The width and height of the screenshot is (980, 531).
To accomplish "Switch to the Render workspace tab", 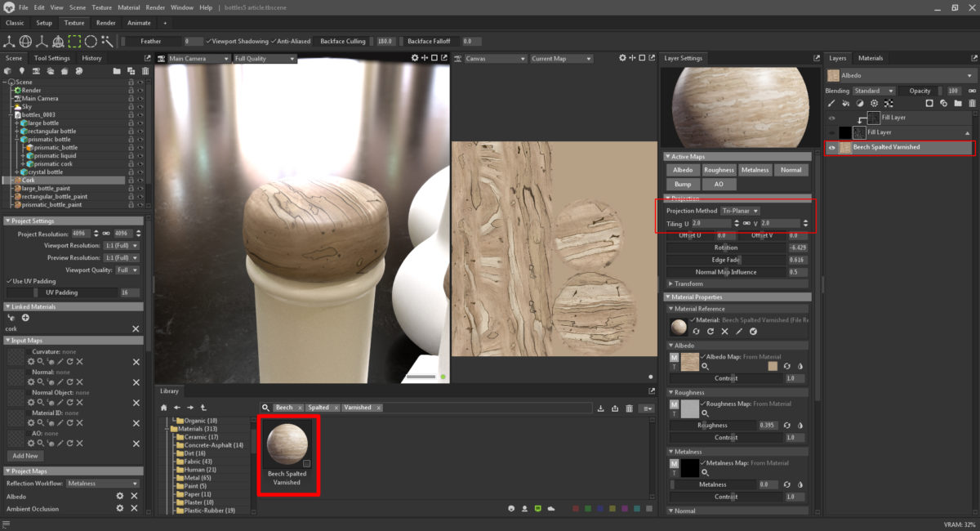I will pyautogui.click(x=106, y=23).
